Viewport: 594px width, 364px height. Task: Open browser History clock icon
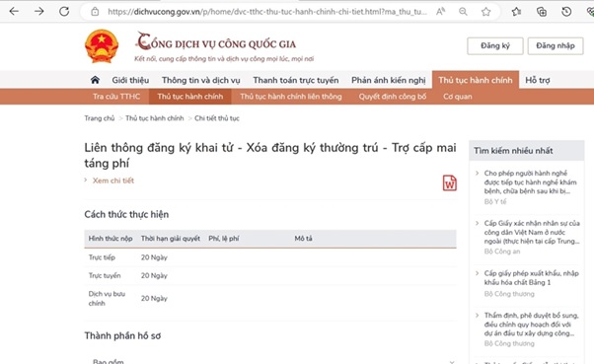pyautogui.click(x=566, y=12)
